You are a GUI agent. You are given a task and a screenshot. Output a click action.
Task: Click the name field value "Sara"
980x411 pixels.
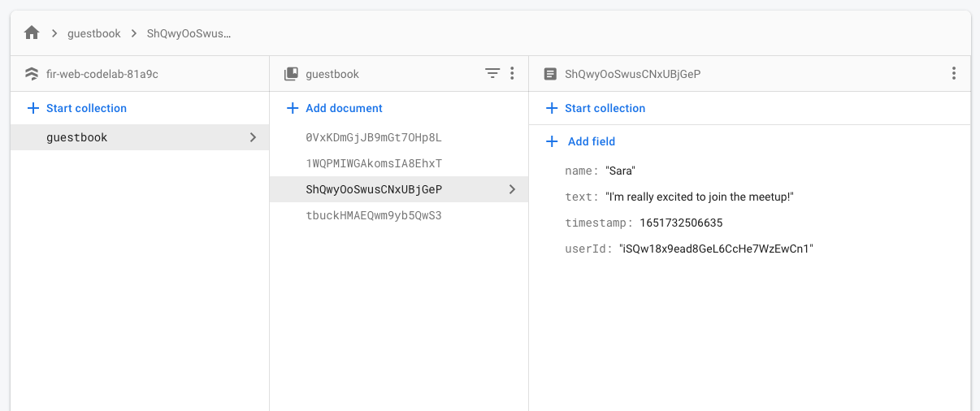tap(620, 171)
